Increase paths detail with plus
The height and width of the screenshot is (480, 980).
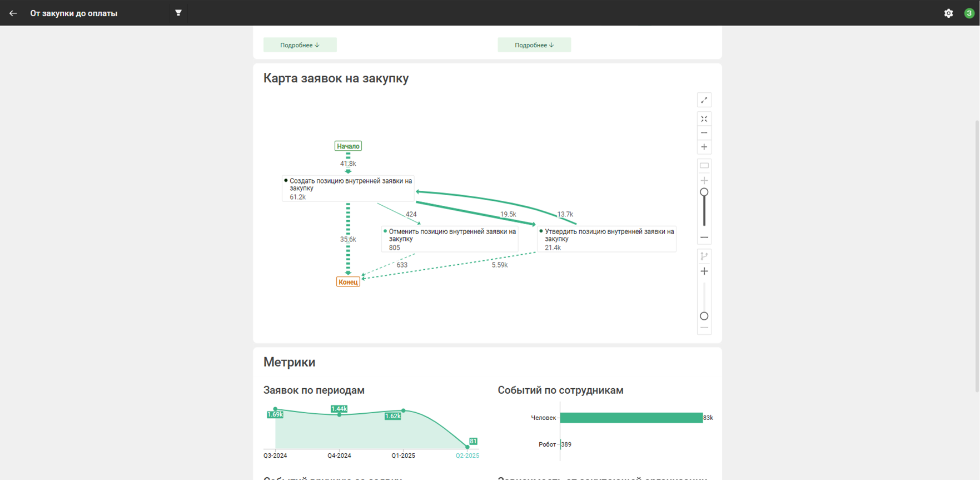pos(704,271)
